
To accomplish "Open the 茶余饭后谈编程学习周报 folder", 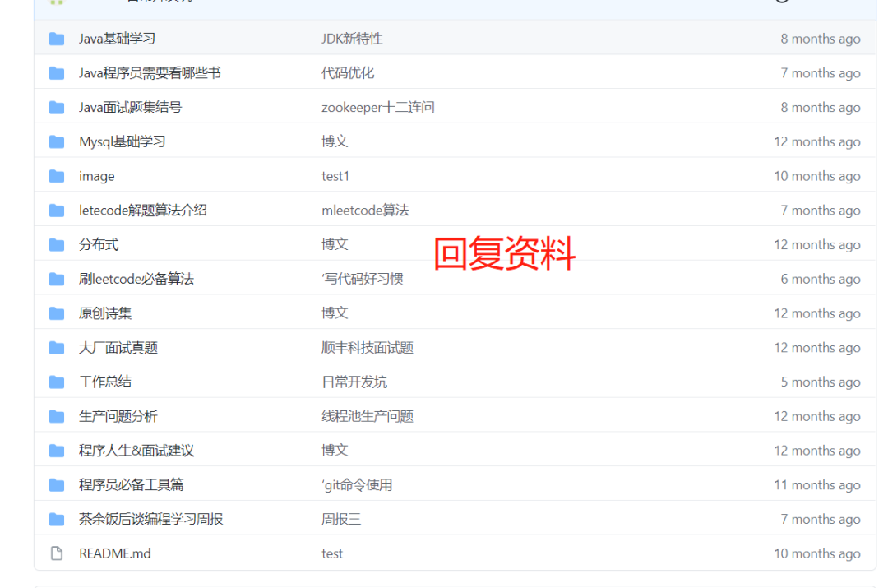I will (x=151, y=519).
